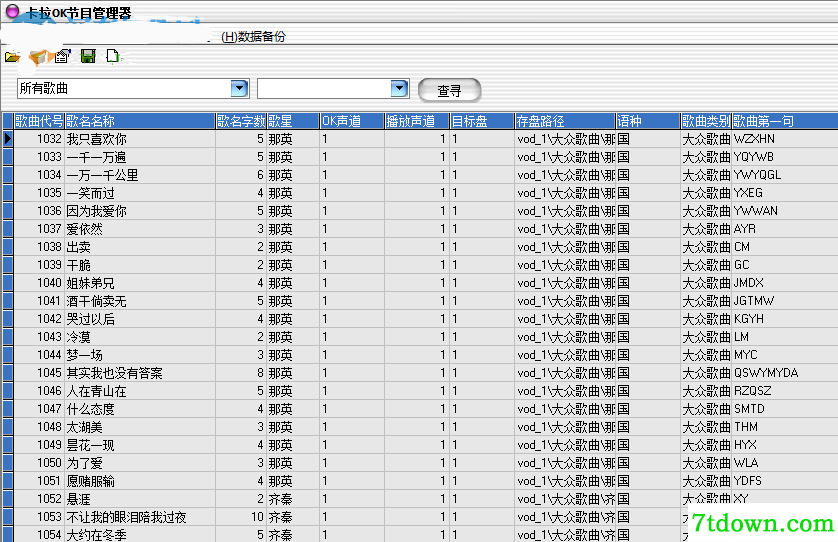The width and height of the screenshot is (838, 542).
Task: Select song name 出卖
Action: pos(79,247)
